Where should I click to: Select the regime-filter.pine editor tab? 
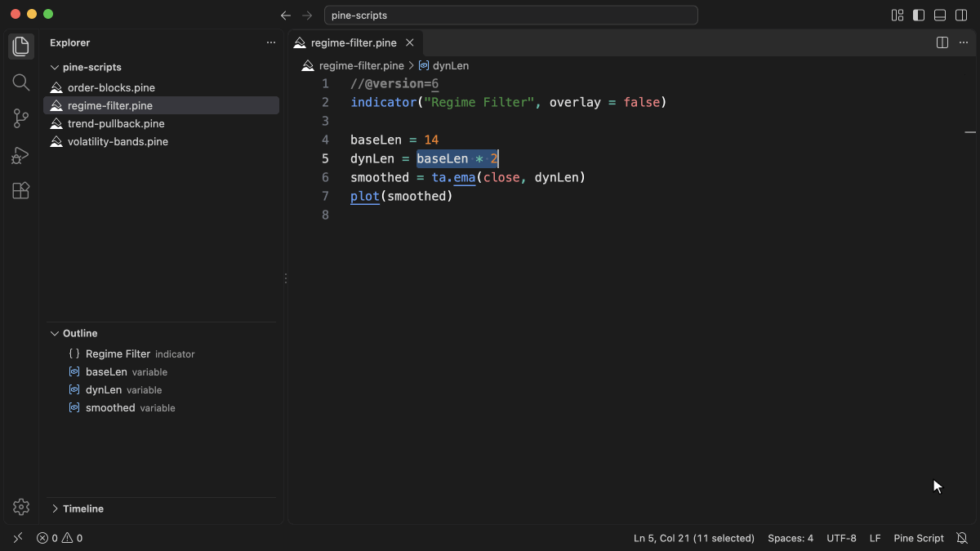356,42
